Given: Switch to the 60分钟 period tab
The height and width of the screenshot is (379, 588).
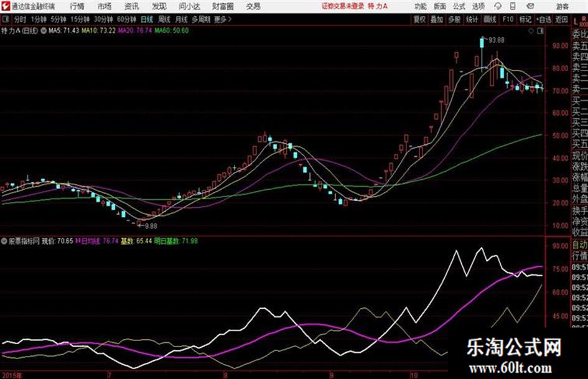Looking at the screenshot, I should pos(126,19).
